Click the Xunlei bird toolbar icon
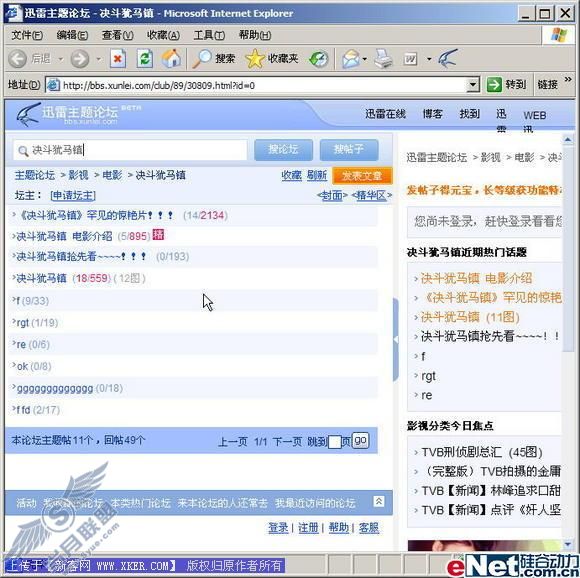Viewport: 580px width, 578px height. pos(448,58)
